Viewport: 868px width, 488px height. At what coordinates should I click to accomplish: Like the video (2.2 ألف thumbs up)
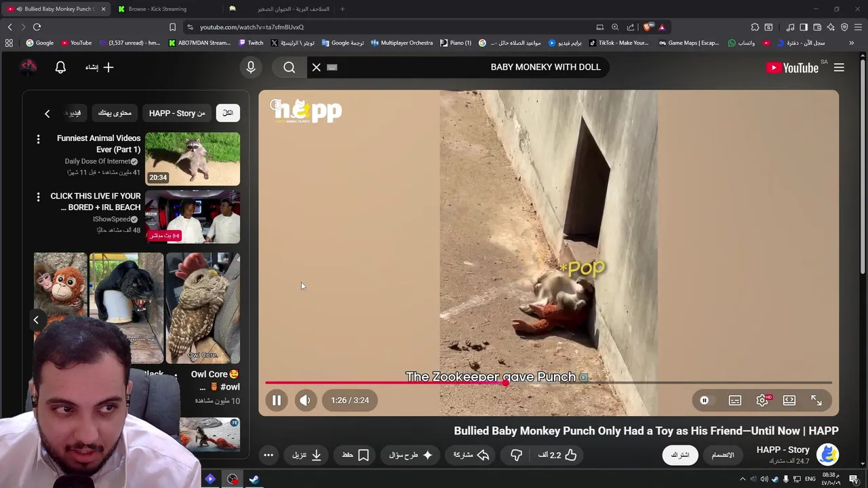pyautogui.click(x=557, y=455)
